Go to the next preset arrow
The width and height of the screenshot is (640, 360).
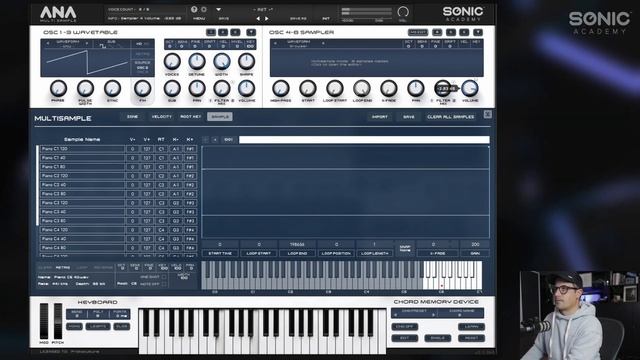tap(267, 18)
